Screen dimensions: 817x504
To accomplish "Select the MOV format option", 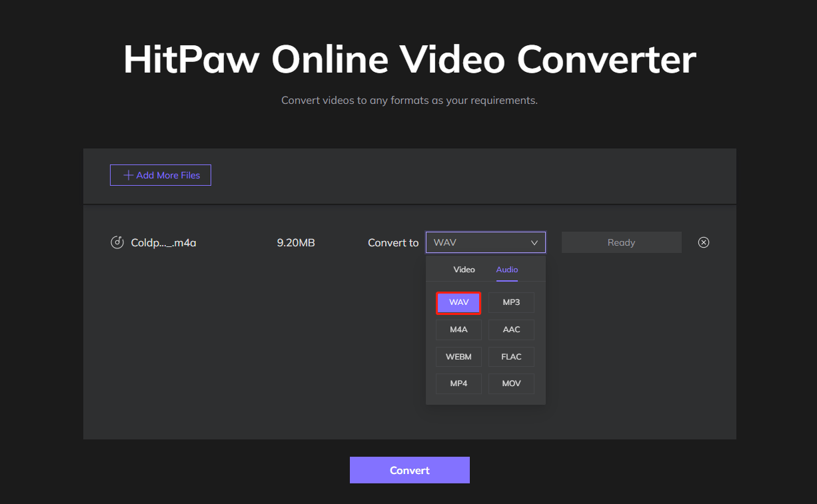I will (512, 383).
